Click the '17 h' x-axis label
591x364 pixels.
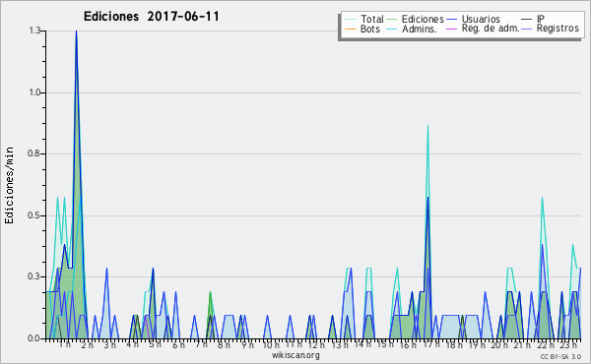tap(431, 344)
